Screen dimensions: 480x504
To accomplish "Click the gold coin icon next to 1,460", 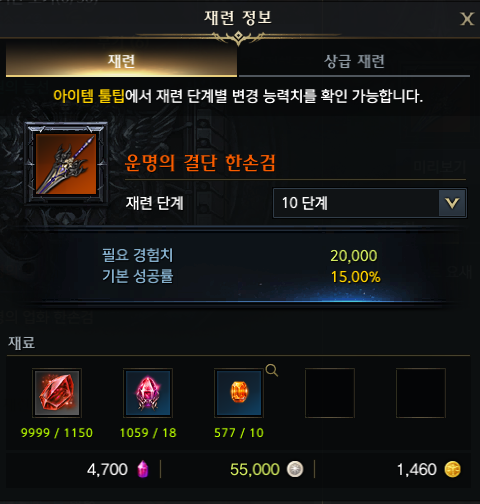I will (x=452, y=469).
